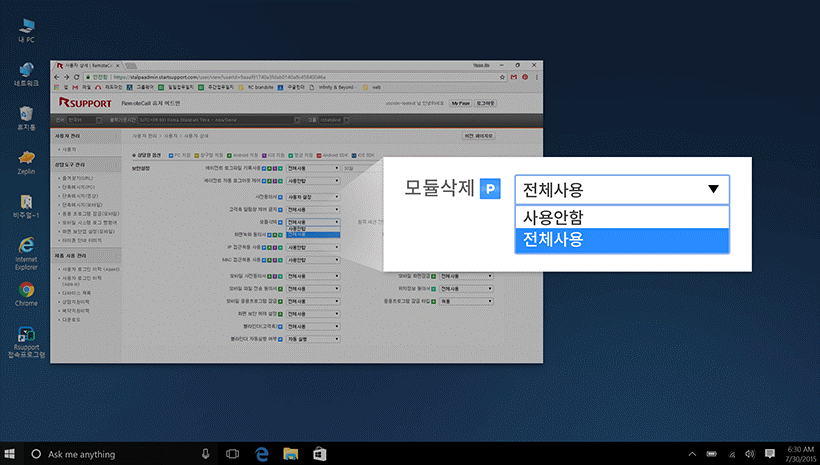Click the Cortana microphone icon
Viewport: 820px width, 465px height.
206,453
